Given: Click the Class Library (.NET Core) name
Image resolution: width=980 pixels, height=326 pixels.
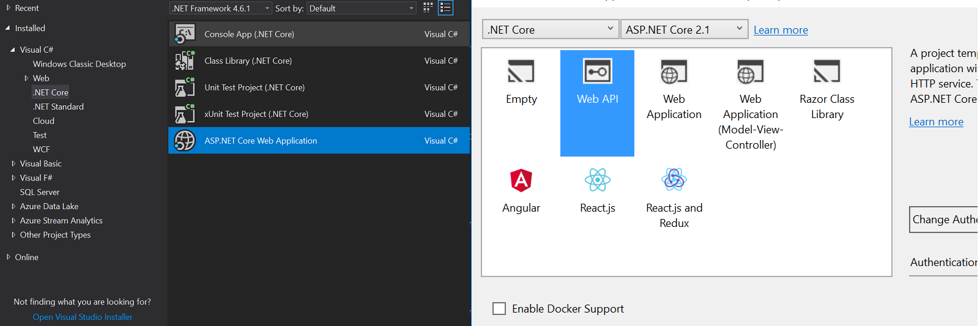Looking at the screenshot, I should (248, 61).
